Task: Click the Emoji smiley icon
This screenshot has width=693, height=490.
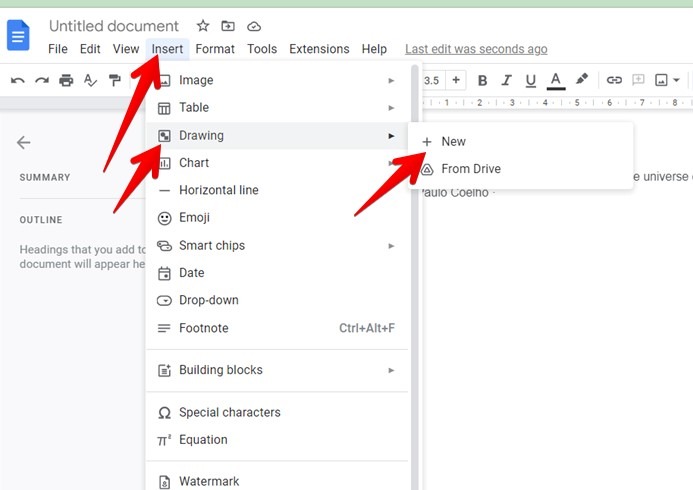Action: pyautogui.click(x=164, y=218)
